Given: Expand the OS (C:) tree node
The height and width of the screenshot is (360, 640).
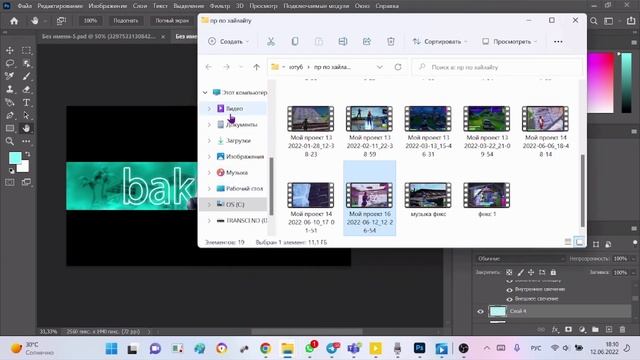Looking at the screenshot, I should pos(209,204).
